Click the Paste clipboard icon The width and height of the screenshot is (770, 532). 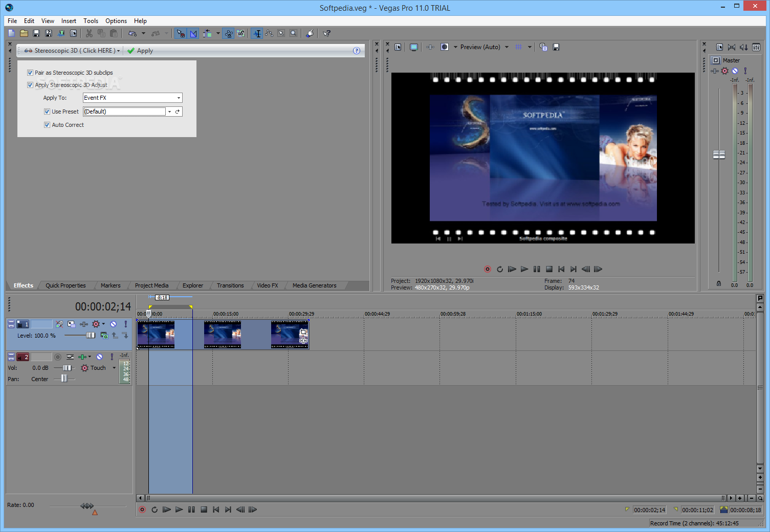click(114, 33)
